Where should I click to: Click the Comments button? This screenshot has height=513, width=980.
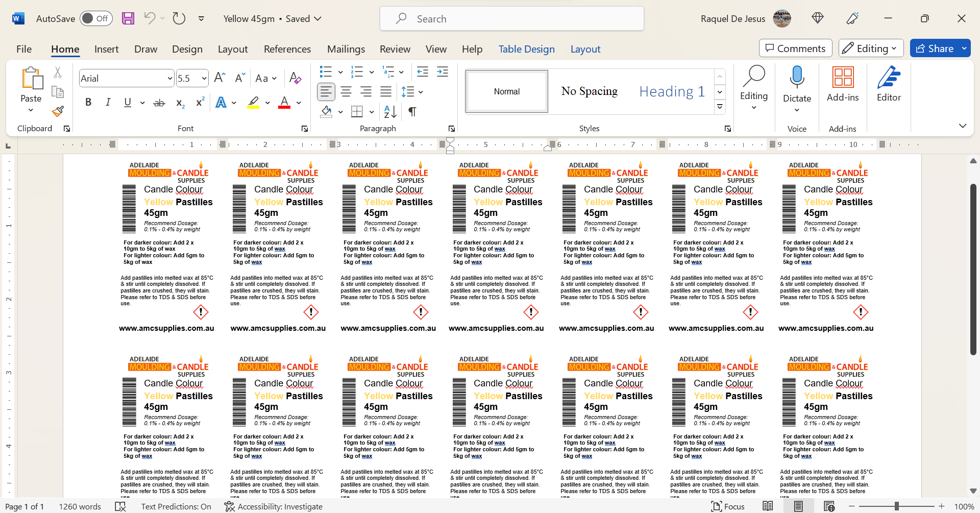[795, 48]
